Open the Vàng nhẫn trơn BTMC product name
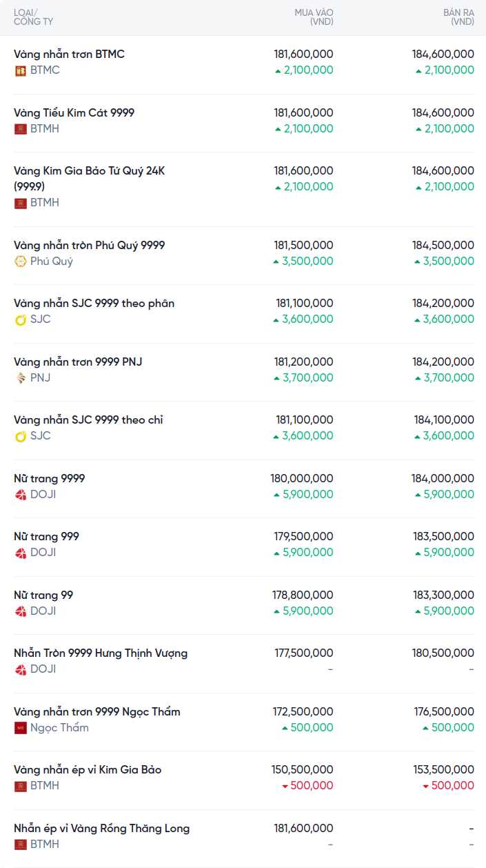The height and width of the screenshot is (868, 486). [69, 55]
